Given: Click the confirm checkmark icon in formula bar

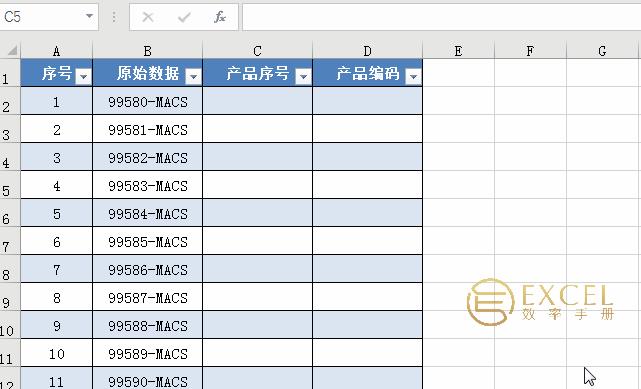Looking at the screenshot, I should 184,17.
